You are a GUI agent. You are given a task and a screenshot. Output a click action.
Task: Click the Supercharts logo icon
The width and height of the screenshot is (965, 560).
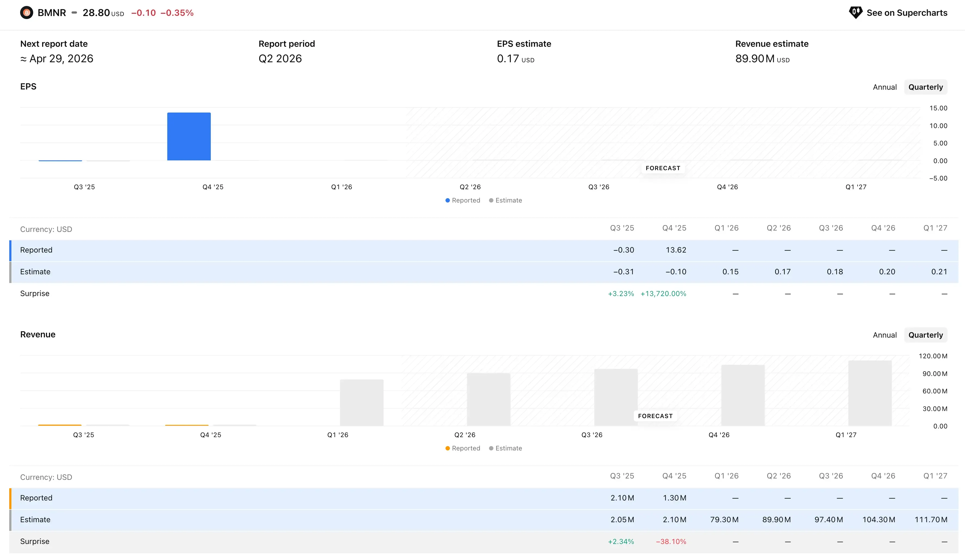(x=855, y=12)
